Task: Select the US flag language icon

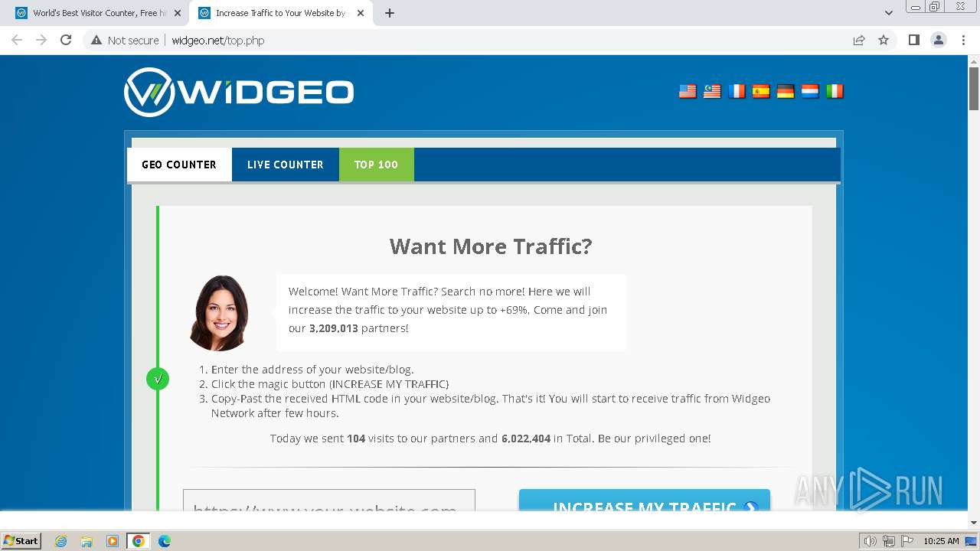Action: click(x=688, y=91)
